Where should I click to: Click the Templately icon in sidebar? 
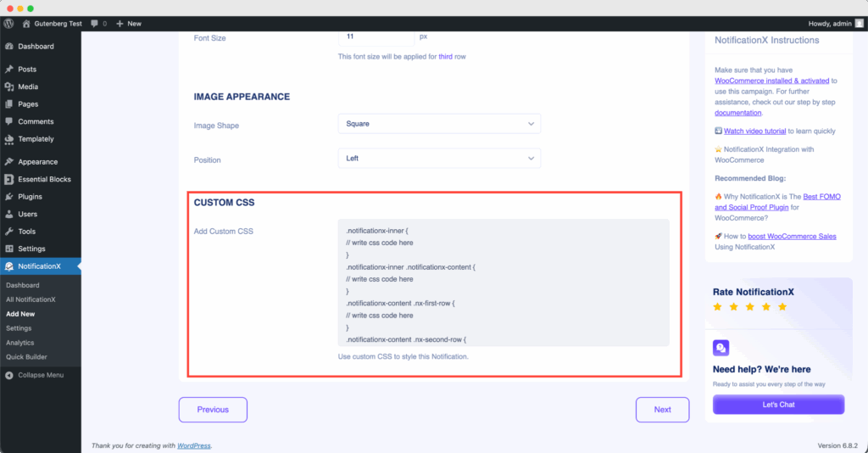point(8,139)
